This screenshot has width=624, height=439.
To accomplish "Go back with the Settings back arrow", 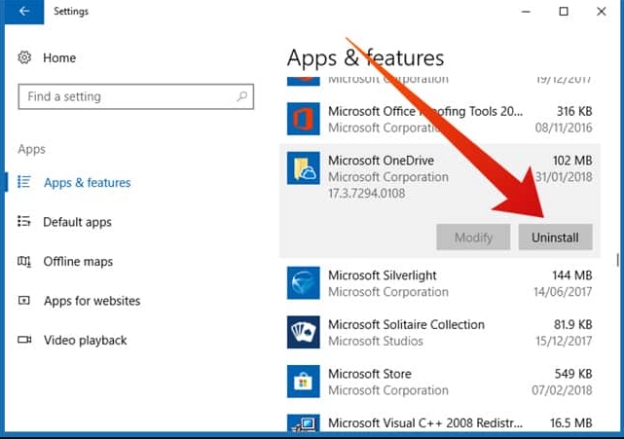I will tap(24, 12).
